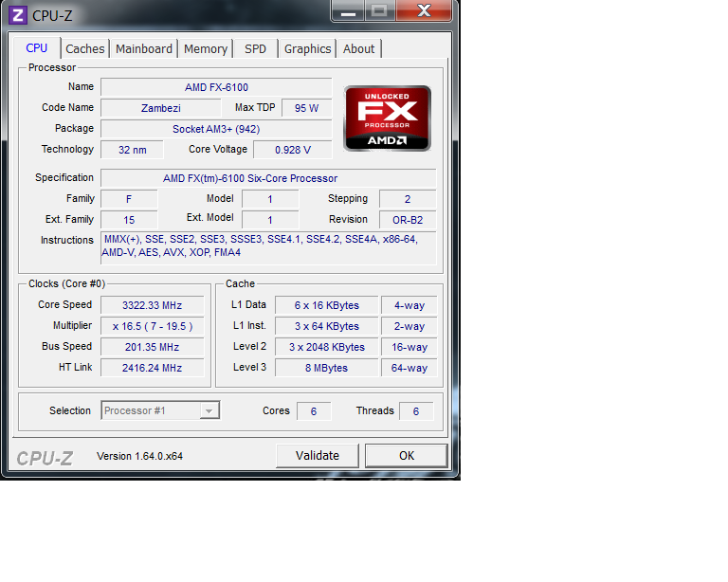Click the L1 Data 4-way associativity
728x582 pixels.
[x=409, y=305]
